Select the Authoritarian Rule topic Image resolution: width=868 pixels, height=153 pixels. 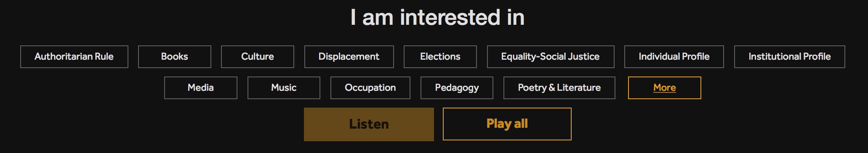[74, 57]
